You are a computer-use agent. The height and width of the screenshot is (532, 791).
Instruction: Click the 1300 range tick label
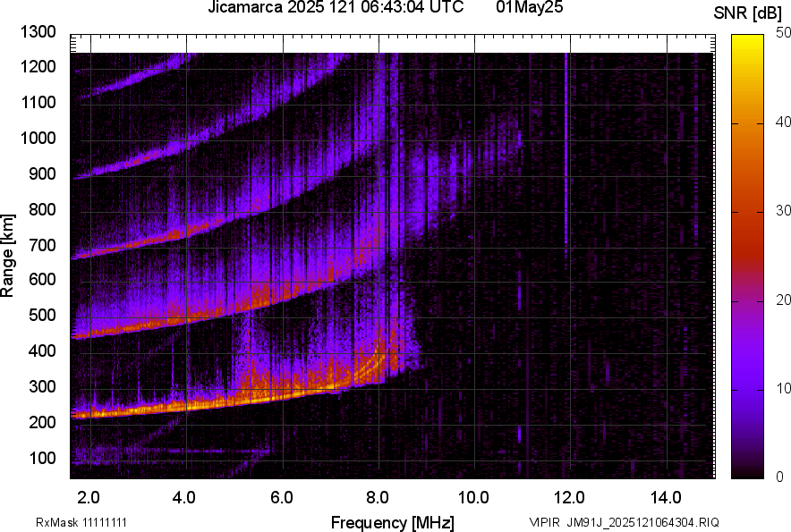38,32
